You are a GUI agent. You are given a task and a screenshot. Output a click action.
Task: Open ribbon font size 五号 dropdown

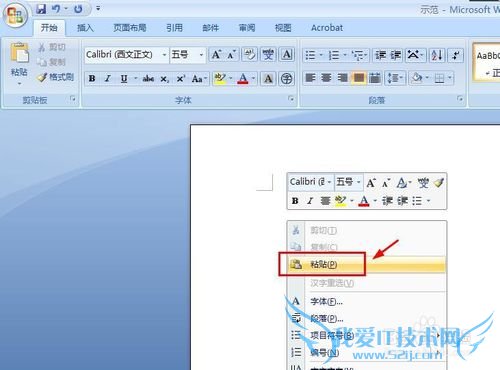click(201, 55)
